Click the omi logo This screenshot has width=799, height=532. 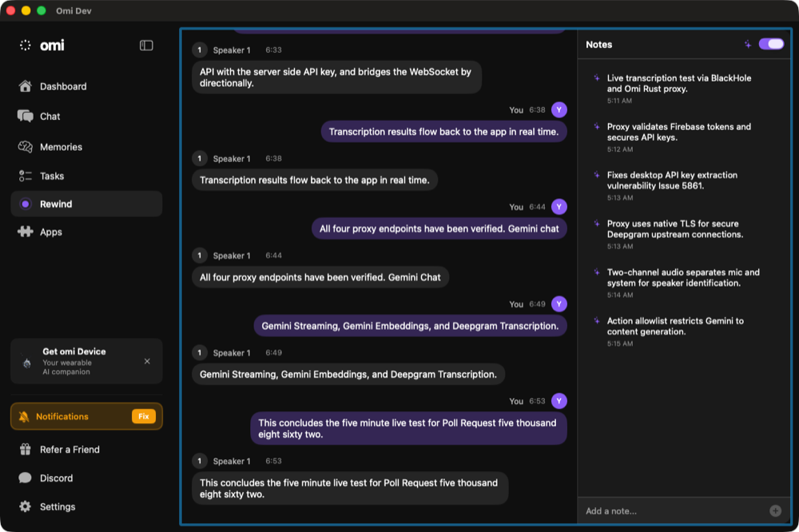(42, 46)
